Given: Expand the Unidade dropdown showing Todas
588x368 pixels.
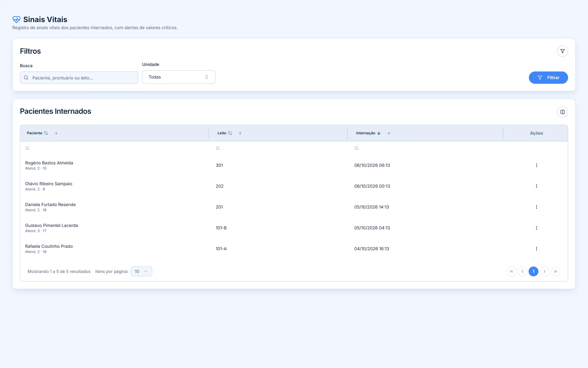Looking at the screenshot, I should coord(179,77).
